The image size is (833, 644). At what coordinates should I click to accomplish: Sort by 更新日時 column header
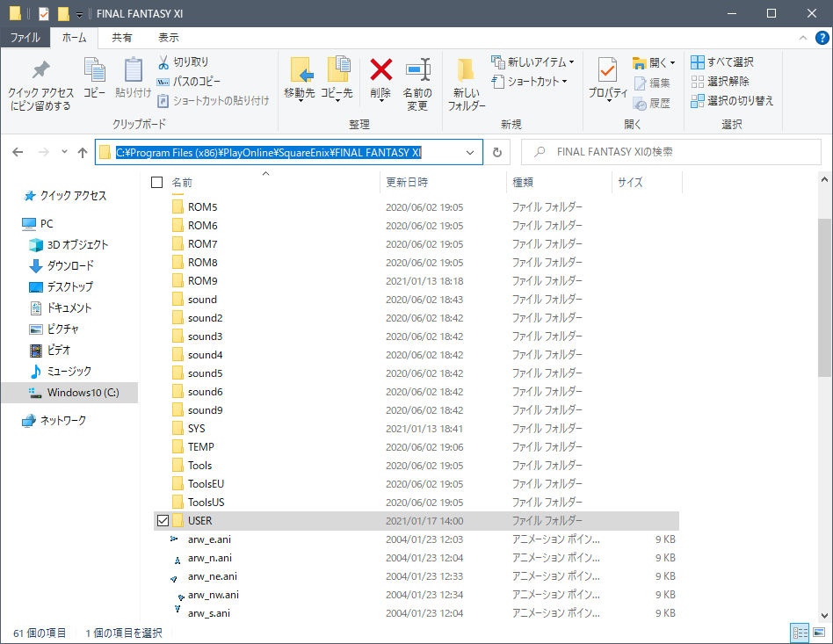coord(444,182)
